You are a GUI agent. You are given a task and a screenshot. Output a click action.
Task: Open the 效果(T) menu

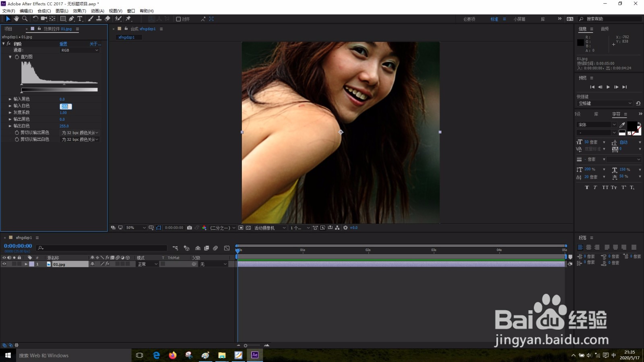point(79,11)
